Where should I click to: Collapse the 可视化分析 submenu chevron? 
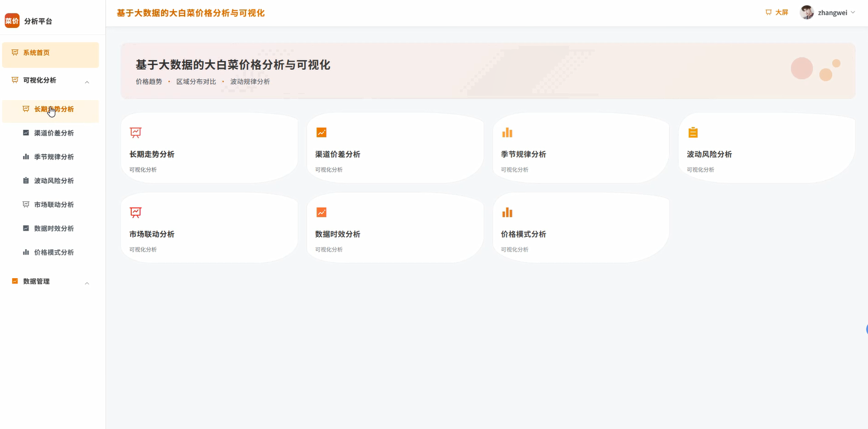87,82
